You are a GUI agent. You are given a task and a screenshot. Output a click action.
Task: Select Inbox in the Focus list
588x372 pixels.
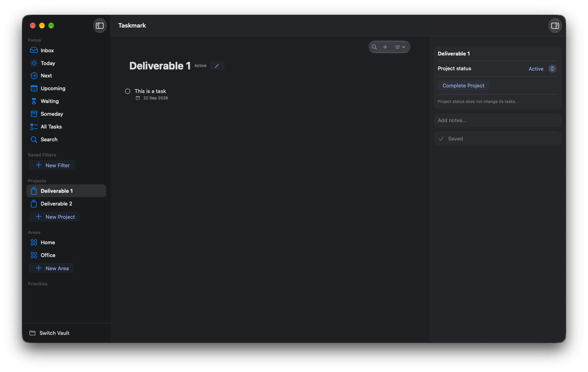click(66, 50)
